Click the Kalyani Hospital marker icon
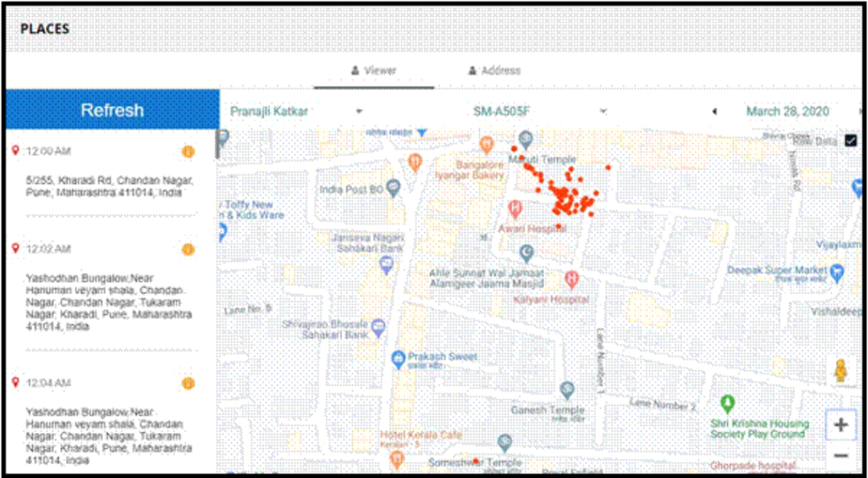Image resolution: width=868 pixels, height=478 pixels. pyautogui.click(x=572, y=280)
